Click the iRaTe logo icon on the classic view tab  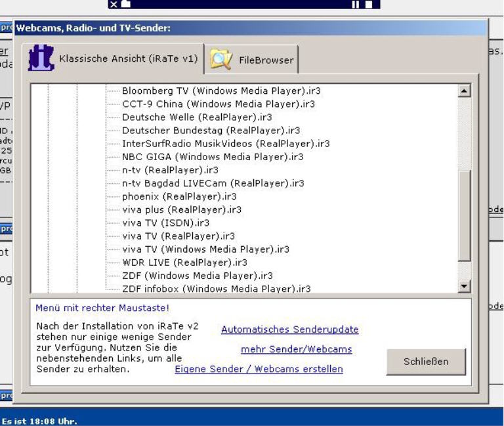tap(41, 58)
